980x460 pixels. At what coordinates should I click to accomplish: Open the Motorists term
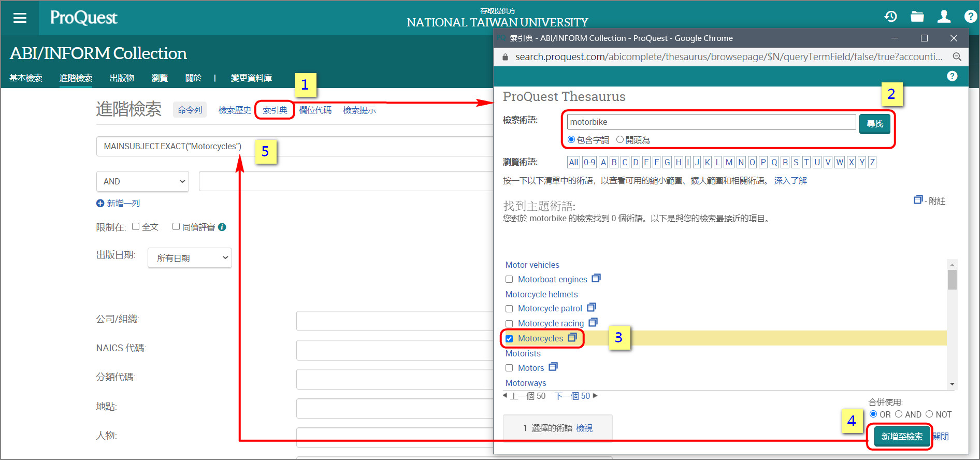(x=523, y=353)
